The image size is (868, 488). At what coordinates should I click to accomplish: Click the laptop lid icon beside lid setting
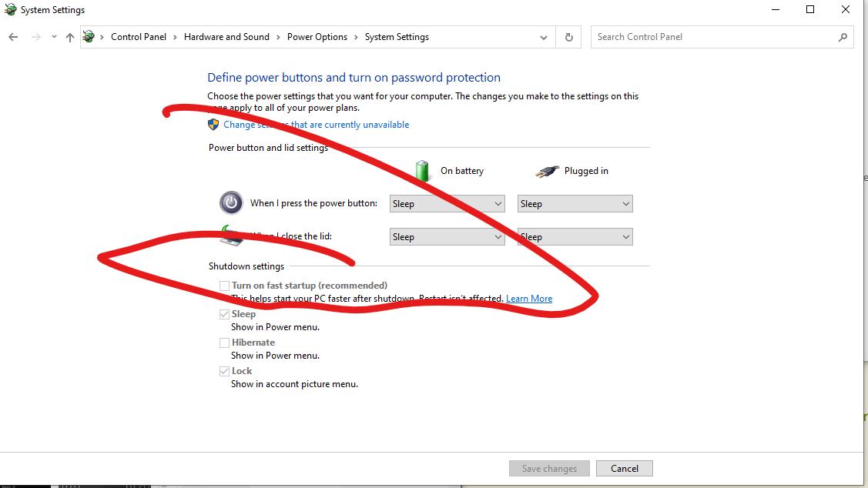pyautogui.click(x=231, y=236)
